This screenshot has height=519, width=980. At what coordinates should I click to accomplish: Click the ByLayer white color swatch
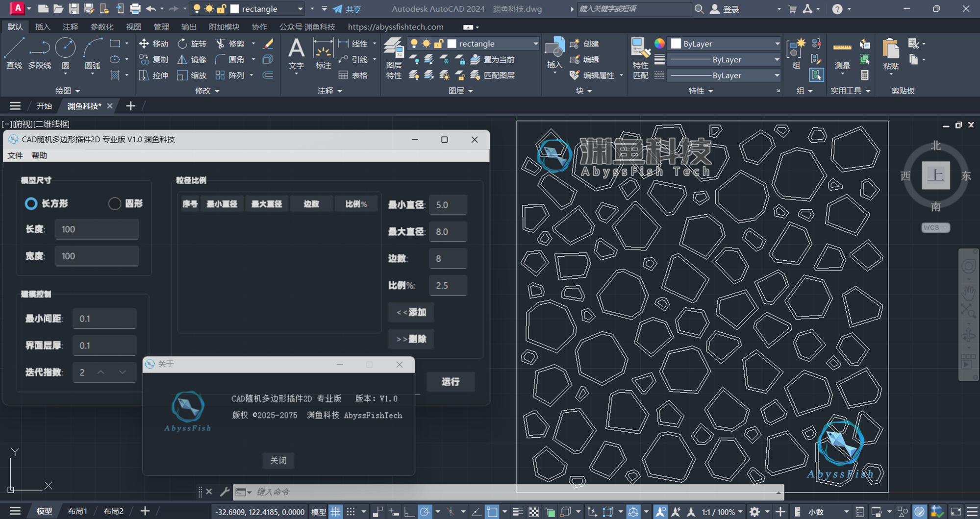click(x=676, y=44)
